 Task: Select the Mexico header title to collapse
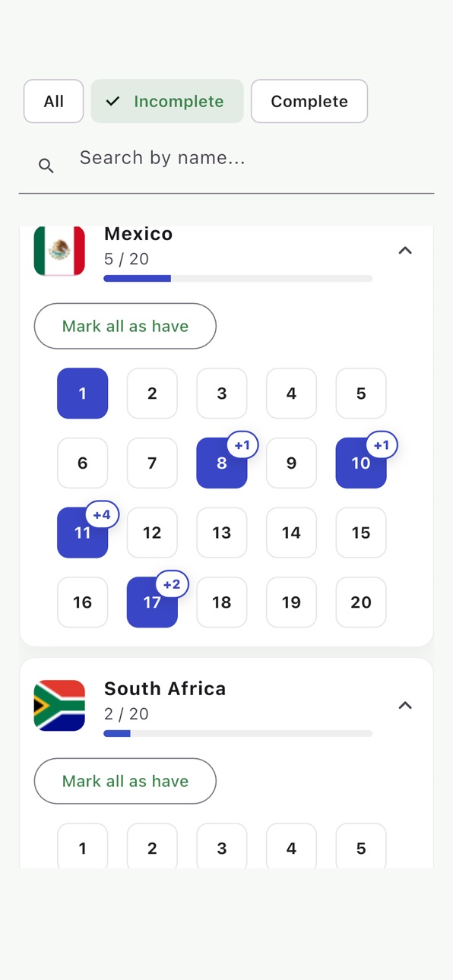pos(138,234)
